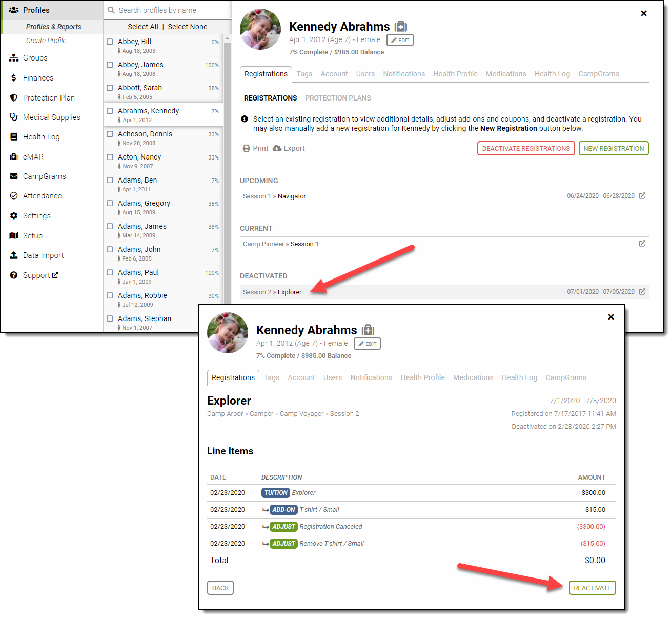Click the Export cloud download icon

click(277, 148)
